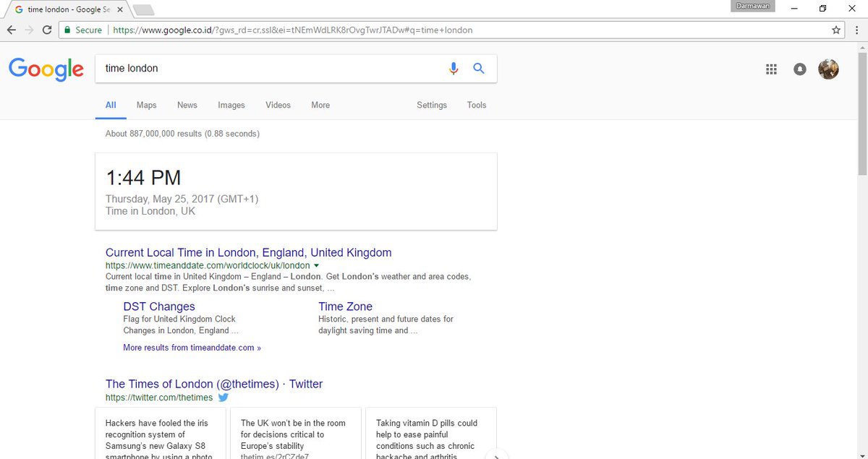Click the twitter.com/thetimes URL
This screenshot has width=868, height=459.
coord(159,398)
